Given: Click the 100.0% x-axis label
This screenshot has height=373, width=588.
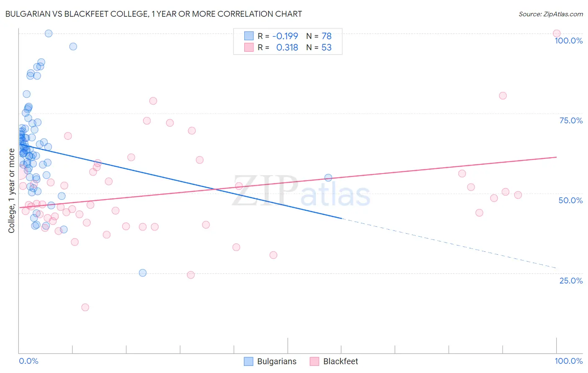Looking at the screenshot, I should click(x=569, y=361).
